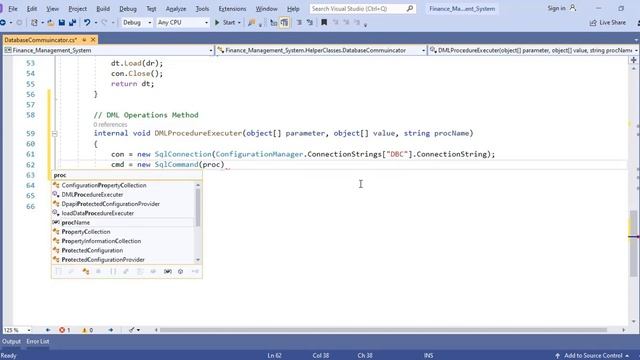Click the comment-out selected lines icon

click(299, 23)
